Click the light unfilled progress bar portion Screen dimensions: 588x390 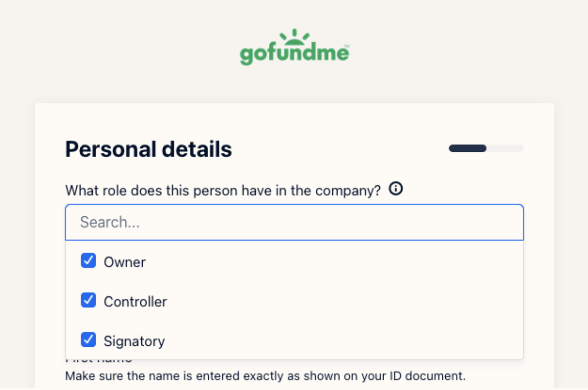505,149
